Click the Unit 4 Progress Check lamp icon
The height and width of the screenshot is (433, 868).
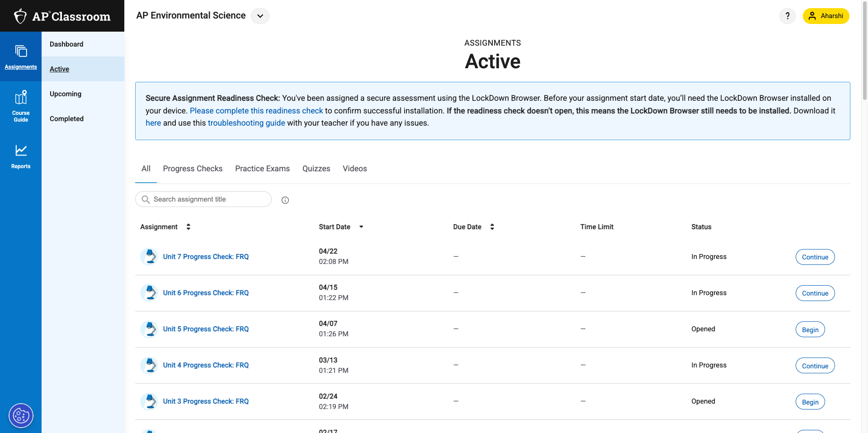click(x=149, y=365)
